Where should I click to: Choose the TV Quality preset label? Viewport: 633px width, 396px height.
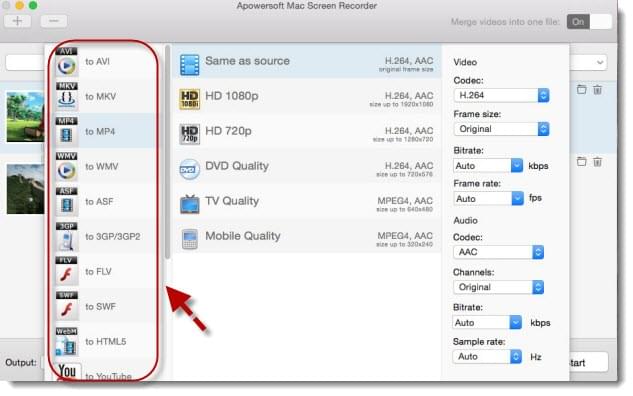click(x=232, y=201)
